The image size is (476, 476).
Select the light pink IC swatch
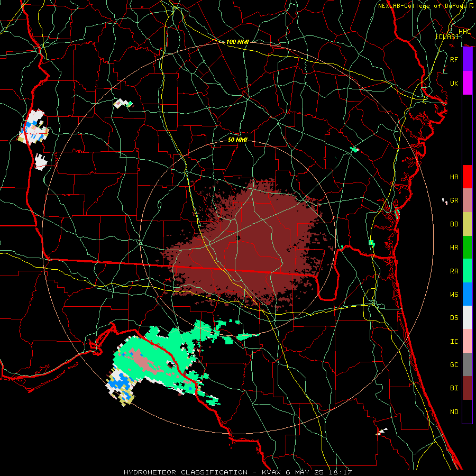click(x=467, y=341)
